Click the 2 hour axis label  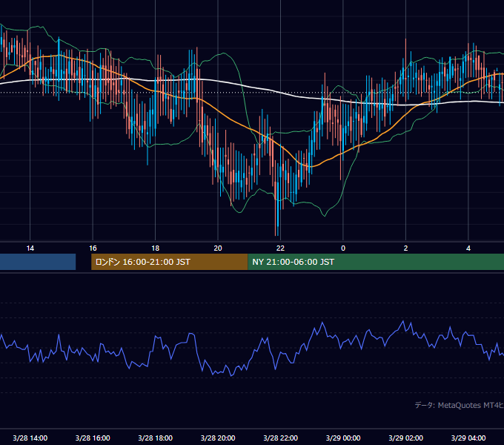click(x=405, y=248)
